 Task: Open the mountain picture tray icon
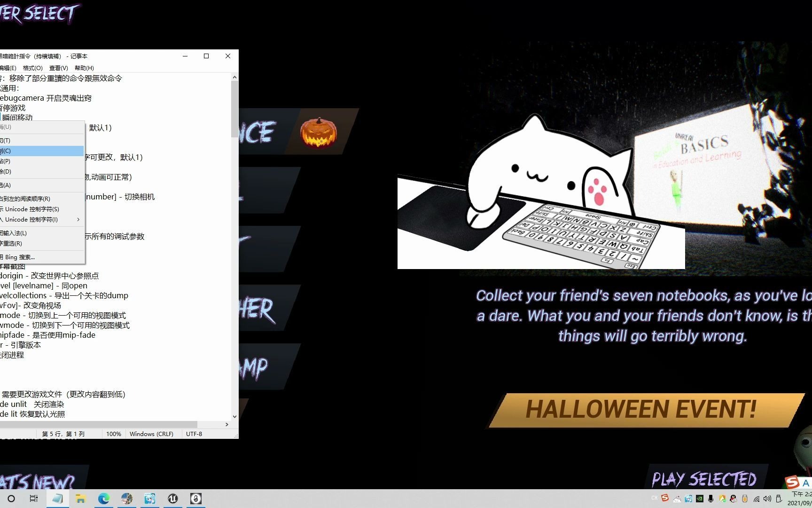coord(677,499)
